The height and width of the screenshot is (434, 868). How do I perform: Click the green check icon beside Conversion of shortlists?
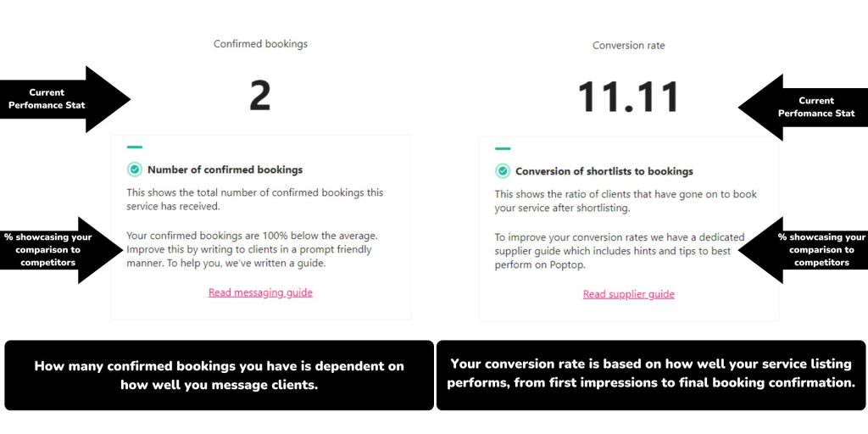coord(503,171)
